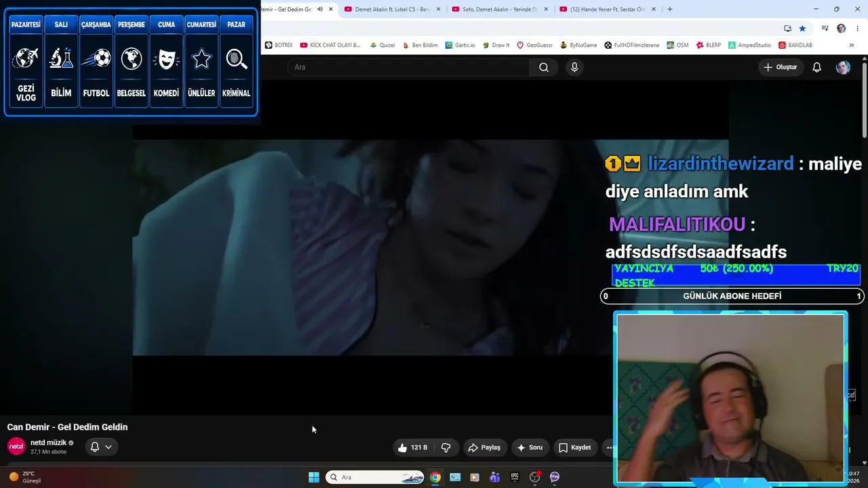Open the ByNoGame bookmark

(x=578, y=45)
